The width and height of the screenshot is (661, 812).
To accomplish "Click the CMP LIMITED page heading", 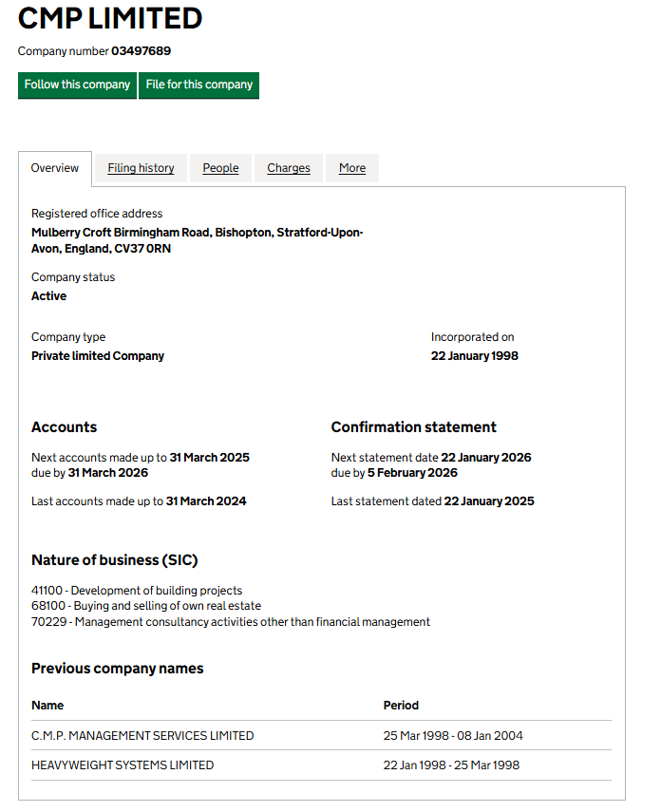I will click(x=110, y=18).
